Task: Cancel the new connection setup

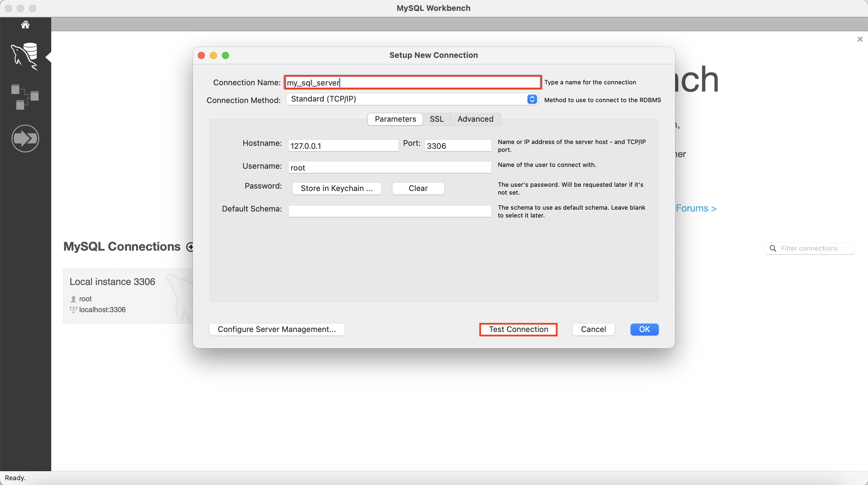Action: (x=593, y=329)
